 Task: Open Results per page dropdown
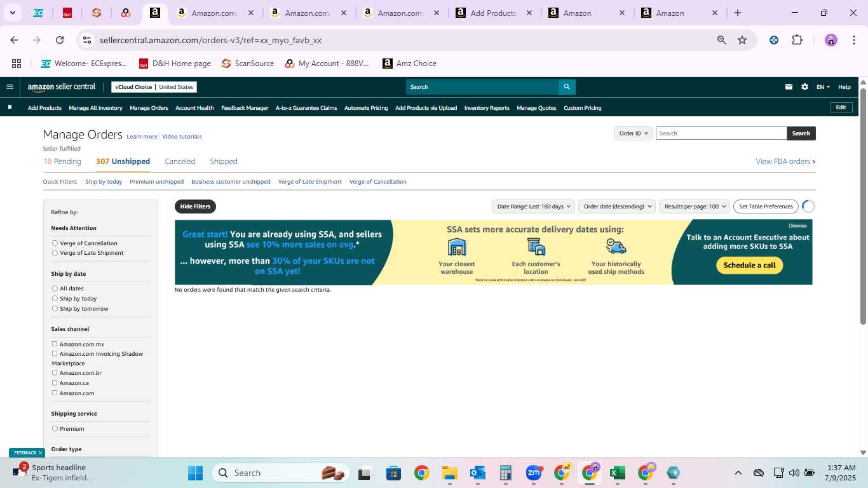[695, 207]
